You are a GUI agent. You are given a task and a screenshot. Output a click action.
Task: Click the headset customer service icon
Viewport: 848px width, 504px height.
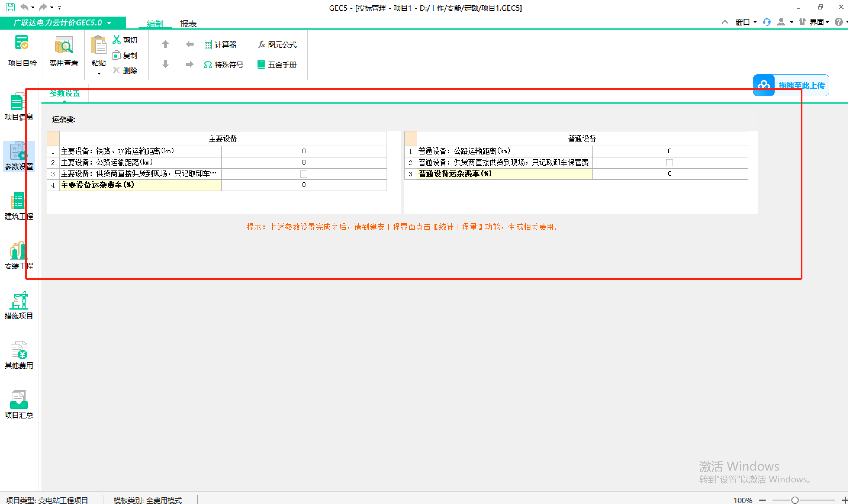(x=767, y=22)
